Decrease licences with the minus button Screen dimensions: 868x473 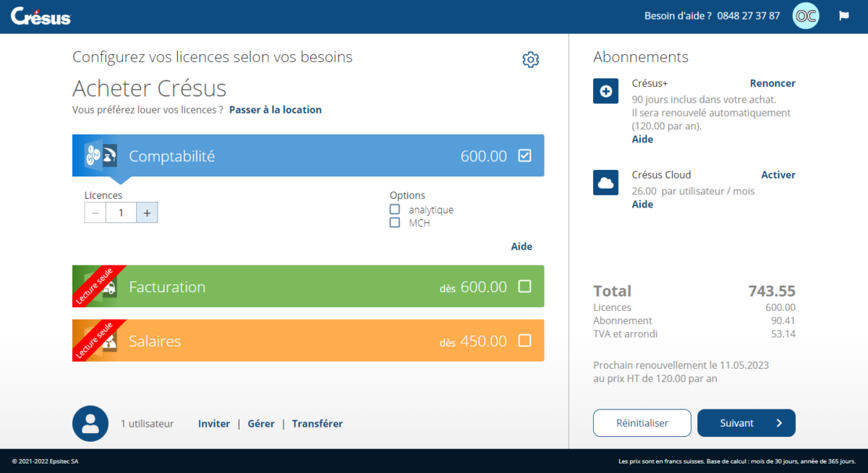tap(95, 212)
